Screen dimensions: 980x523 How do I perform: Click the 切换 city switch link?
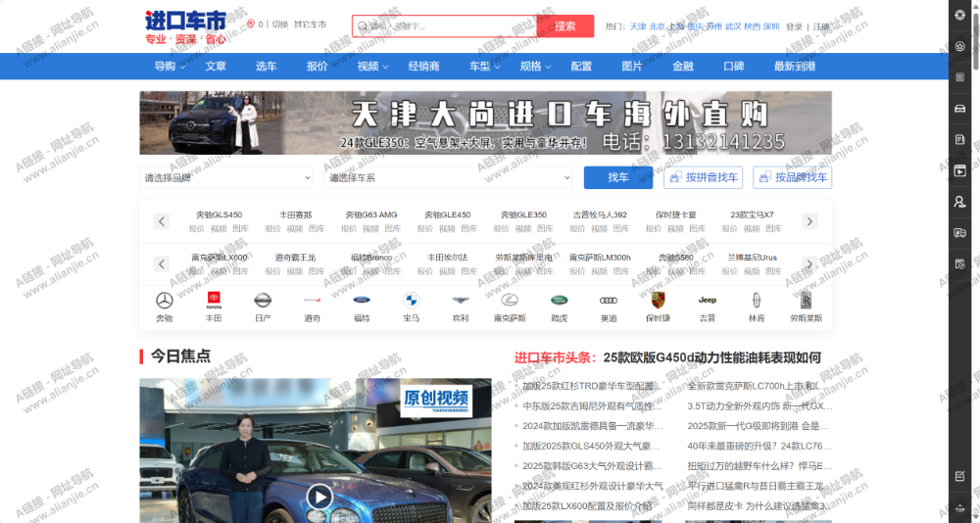tap(280, 24)
